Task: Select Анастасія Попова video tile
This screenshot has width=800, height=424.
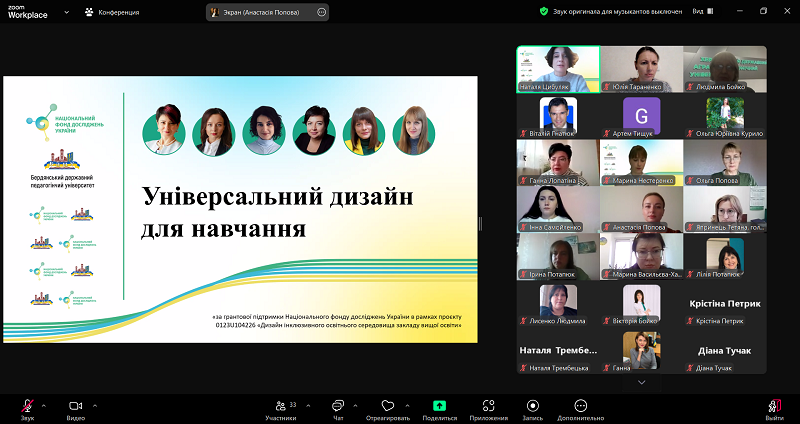Action: [641, 210]
